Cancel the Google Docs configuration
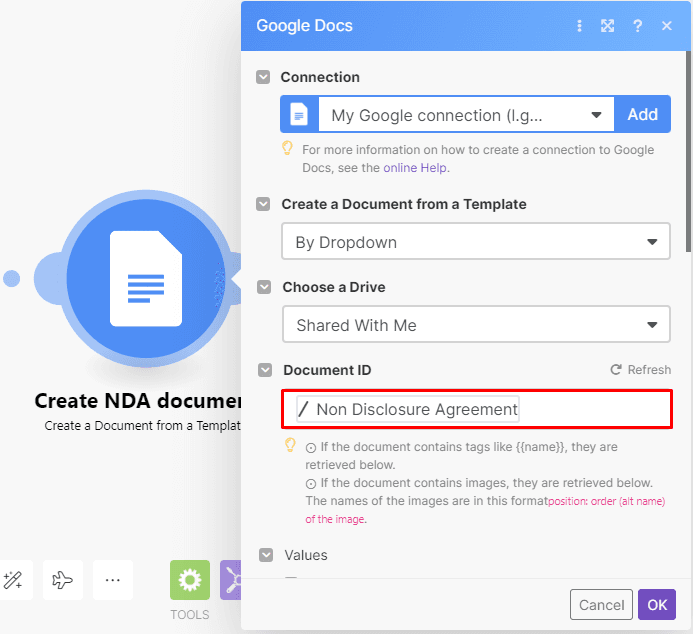 [601, 605]
